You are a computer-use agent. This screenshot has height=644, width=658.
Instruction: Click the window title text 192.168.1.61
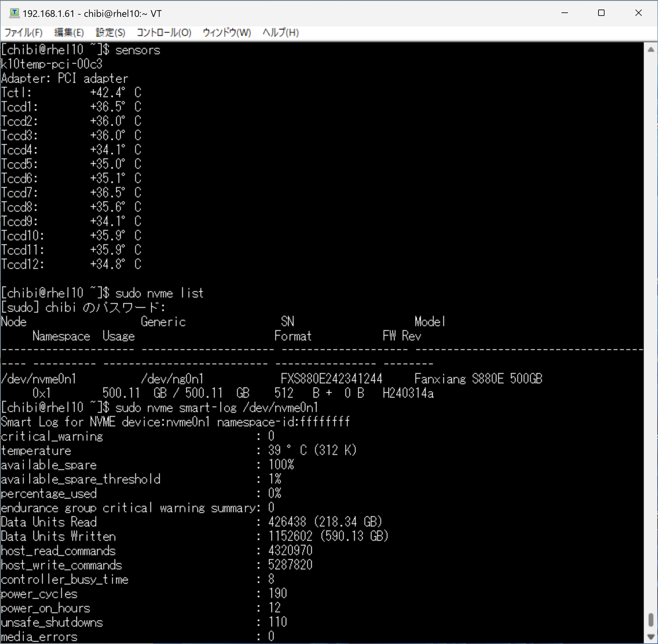tap(48, 14)
